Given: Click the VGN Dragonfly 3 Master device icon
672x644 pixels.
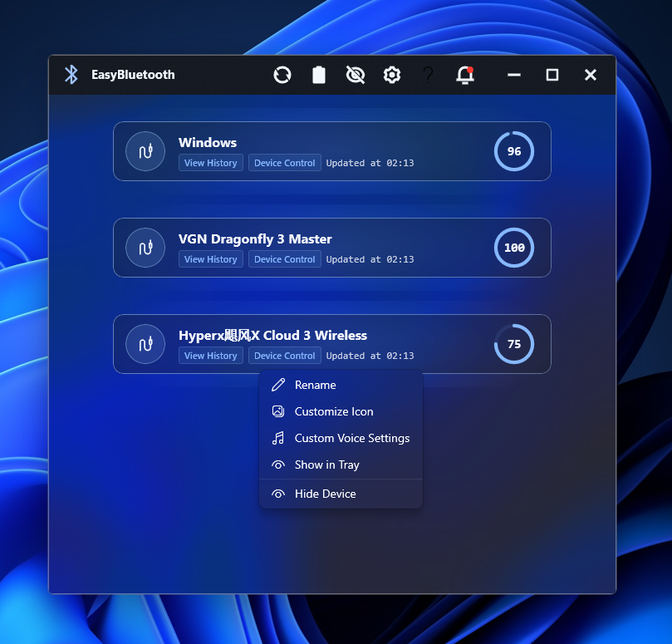Looking at the screenshot, I should (x=145, y=248).
